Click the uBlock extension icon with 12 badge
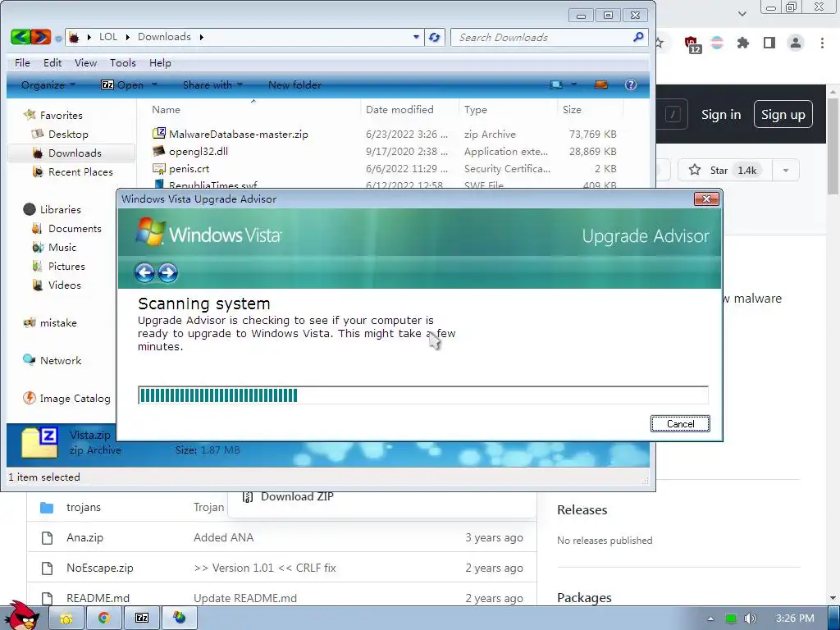Image resolution: width=840 pixels, height=630 pixels. click(x=692, y=44)
